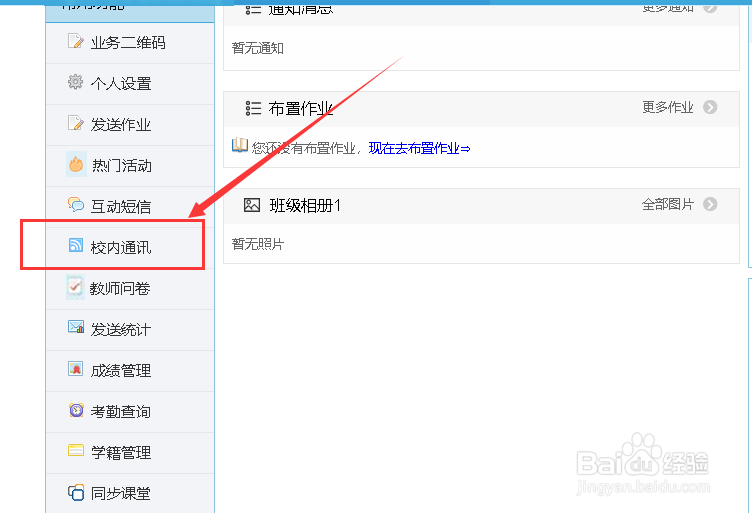
Task: Open 互动短信 menu entry
Action: [130, 207]
